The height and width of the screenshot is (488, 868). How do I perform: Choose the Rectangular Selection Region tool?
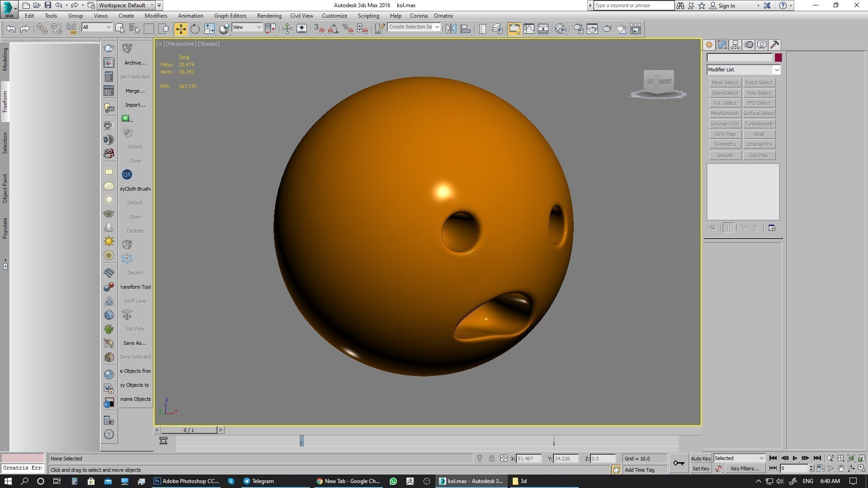(149, 29)
